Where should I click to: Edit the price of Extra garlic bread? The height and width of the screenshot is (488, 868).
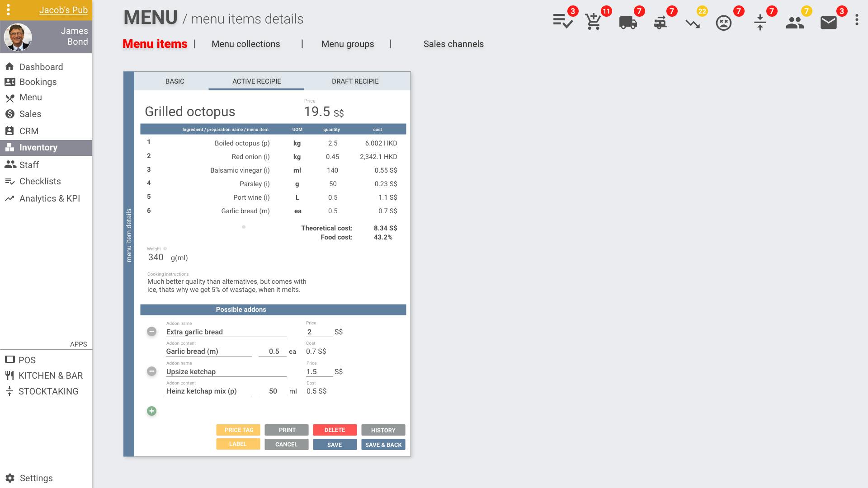[319, 332]
